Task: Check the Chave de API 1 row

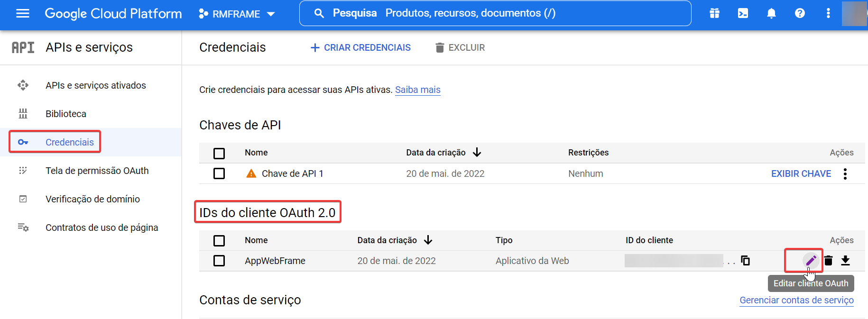Action: (x=219, y=173)
